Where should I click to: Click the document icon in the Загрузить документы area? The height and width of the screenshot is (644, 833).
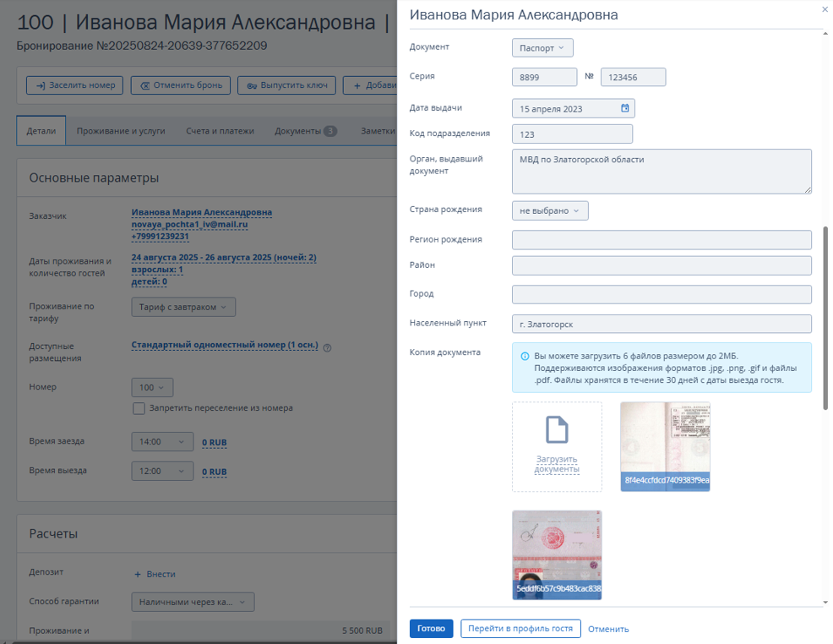(x=557, y=430)
